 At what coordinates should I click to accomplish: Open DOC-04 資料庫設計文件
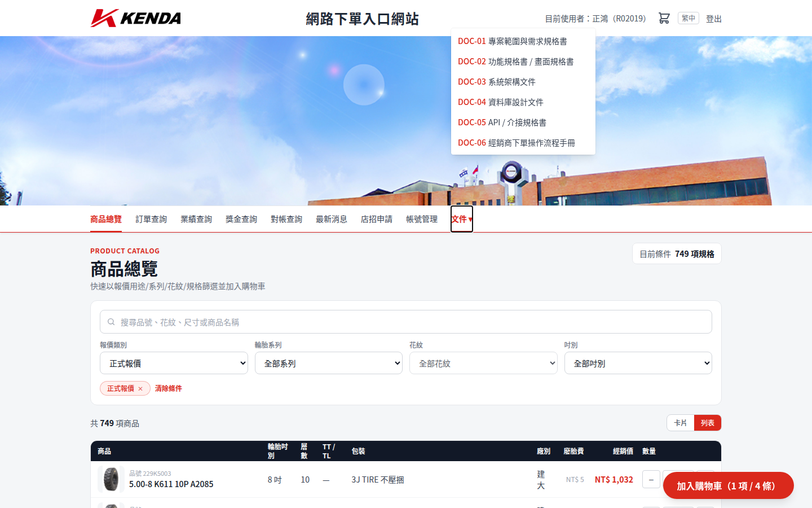(523, 102)
